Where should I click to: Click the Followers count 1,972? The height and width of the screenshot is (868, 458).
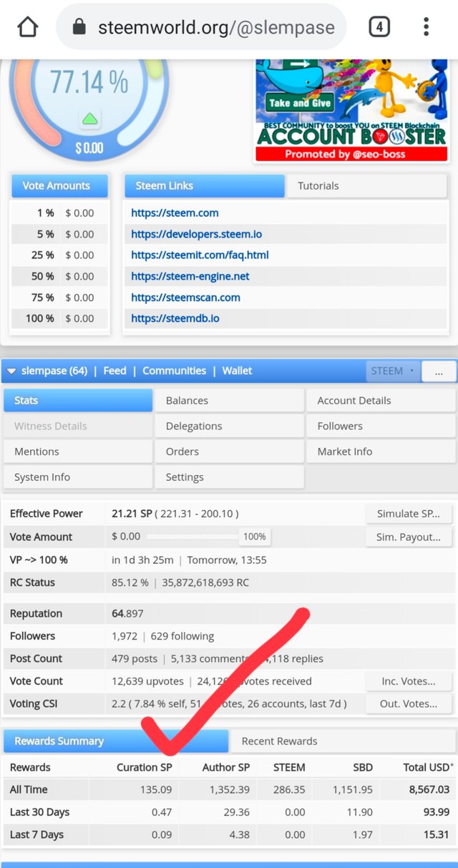click(x=124, y=636)
